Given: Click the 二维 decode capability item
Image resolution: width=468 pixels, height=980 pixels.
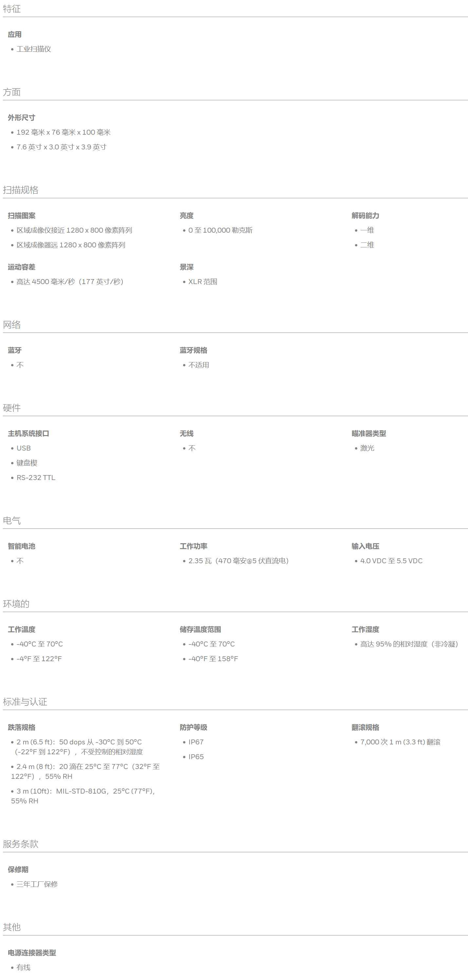Looking at the screenshot, I should point(367,245).
